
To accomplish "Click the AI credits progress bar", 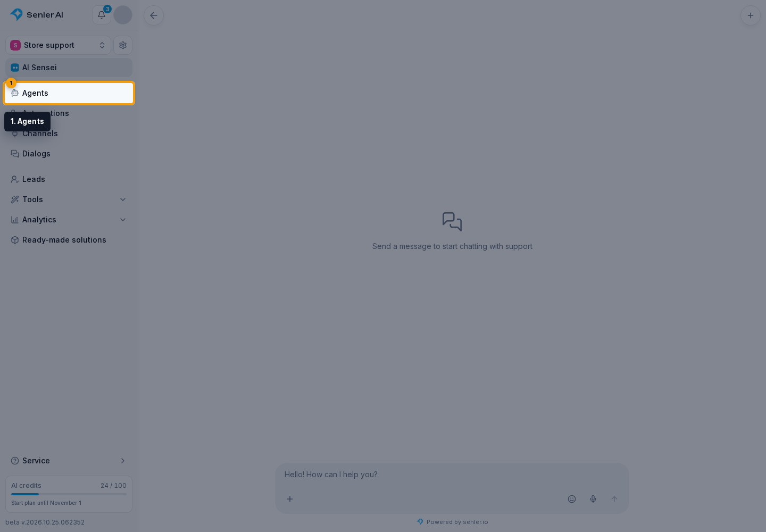I will (69, 494).
